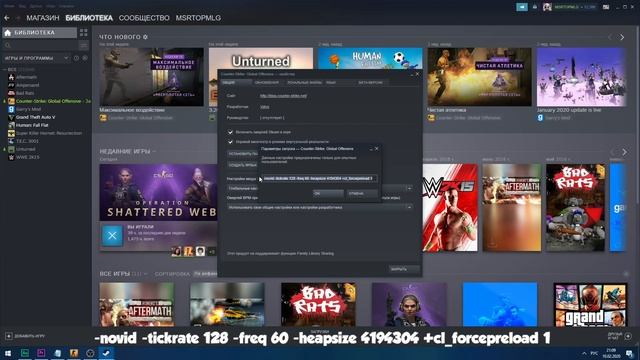Show next What's New items
The height and width of the screenshot is (360, 640).
(x=622, y=37)
